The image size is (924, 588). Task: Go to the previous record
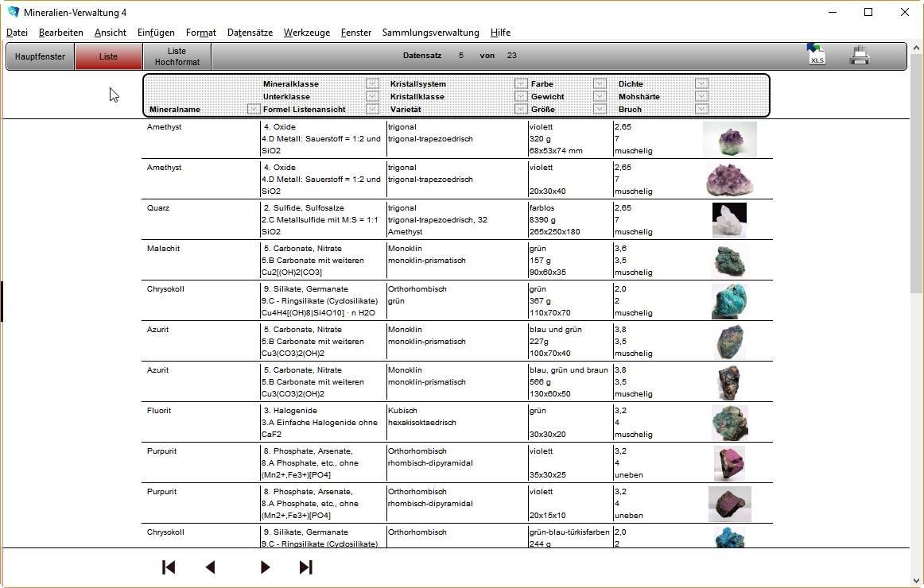coord(211,567)
